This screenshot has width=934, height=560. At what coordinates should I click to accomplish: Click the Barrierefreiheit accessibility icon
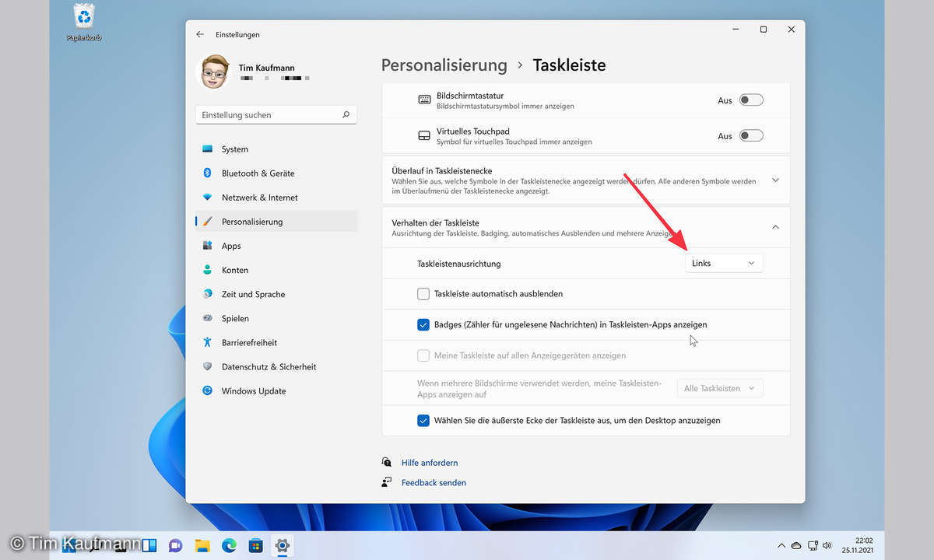click(x=207, y=341)
